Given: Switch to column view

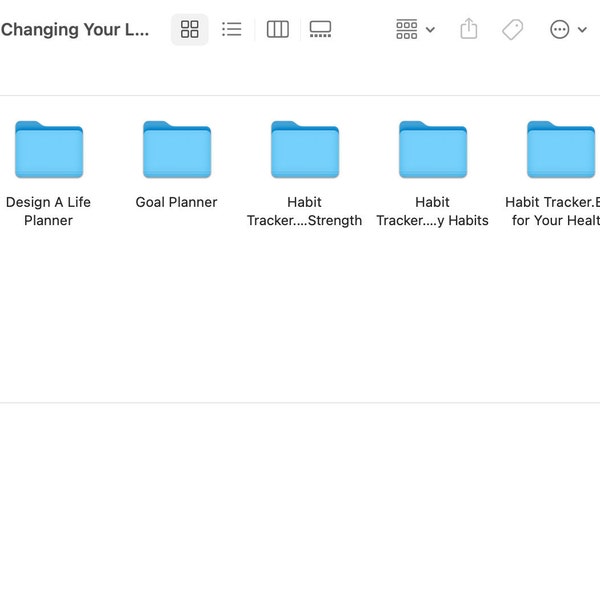Looking at the screenshot, I should pyautogui.click(x=277, y=29).
